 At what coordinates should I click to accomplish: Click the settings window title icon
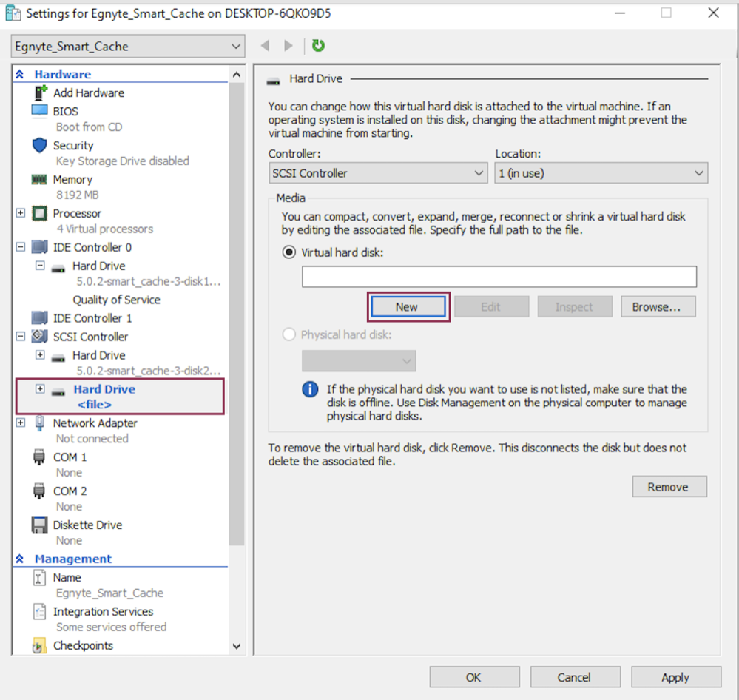(x=13, y=13)
